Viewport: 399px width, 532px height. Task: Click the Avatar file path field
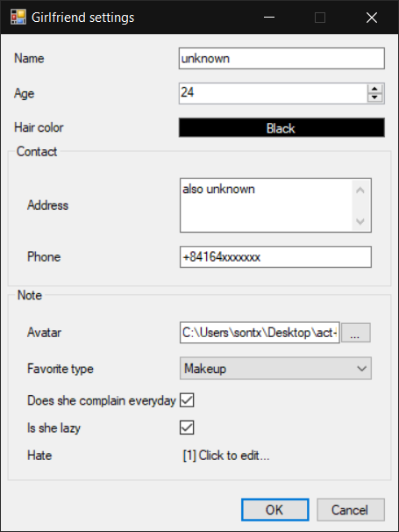(x=260, y=333)
